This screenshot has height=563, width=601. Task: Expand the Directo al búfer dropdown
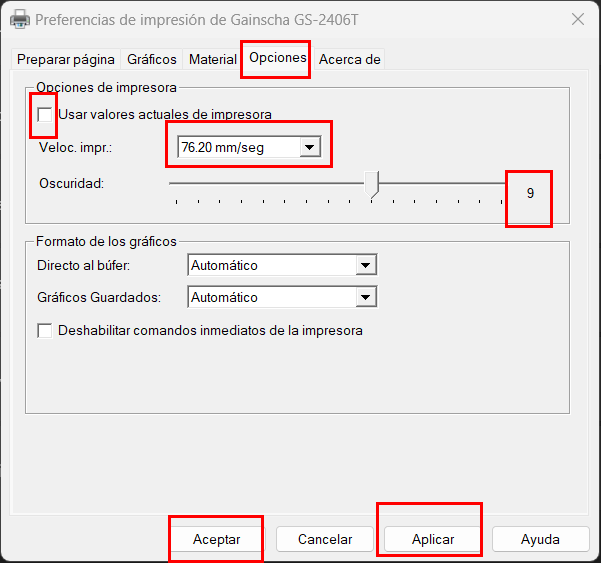(366, 265)
